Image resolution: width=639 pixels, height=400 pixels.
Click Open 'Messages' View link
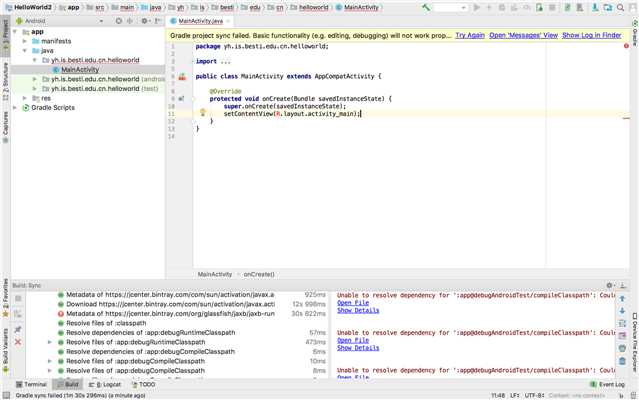(523, 35)
